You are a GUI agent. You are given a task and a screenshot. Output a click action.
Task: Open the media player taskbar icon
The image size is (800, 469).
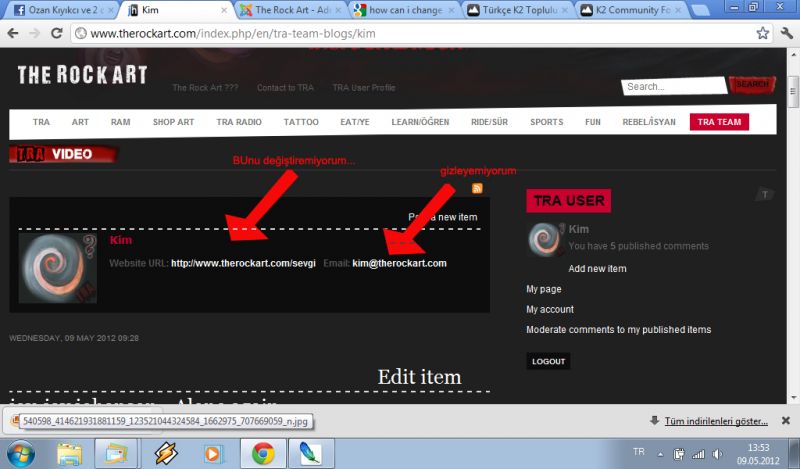tap(213, 453)
